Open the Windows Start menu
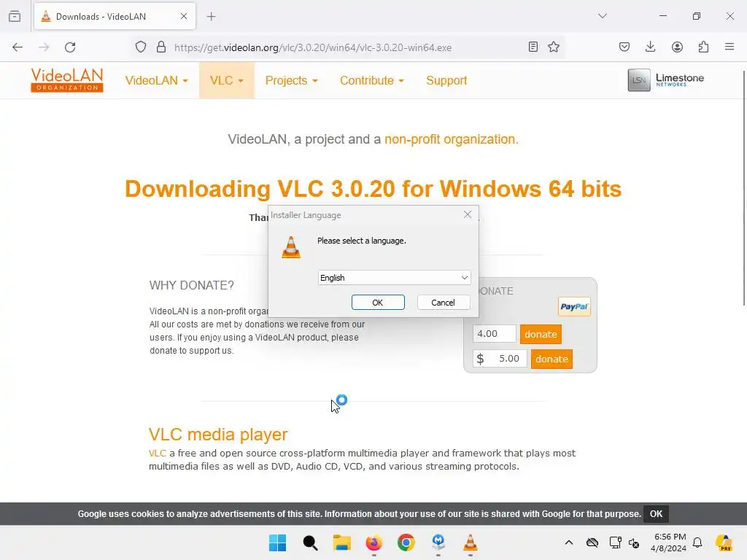 coord(277,542)
